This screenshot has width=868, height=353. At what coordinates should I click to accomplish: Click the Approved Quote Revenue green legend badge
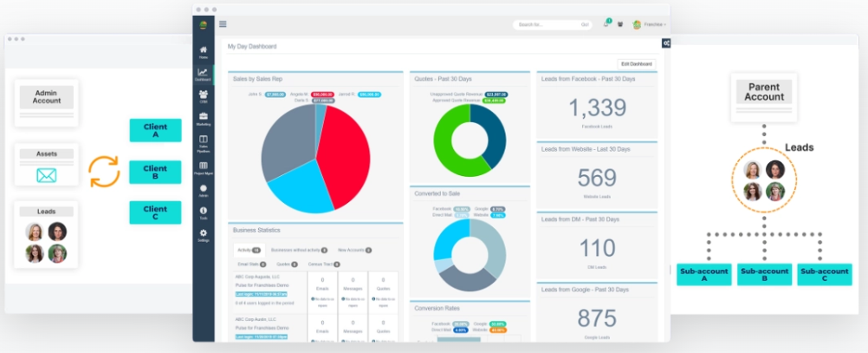coord(493,101)
